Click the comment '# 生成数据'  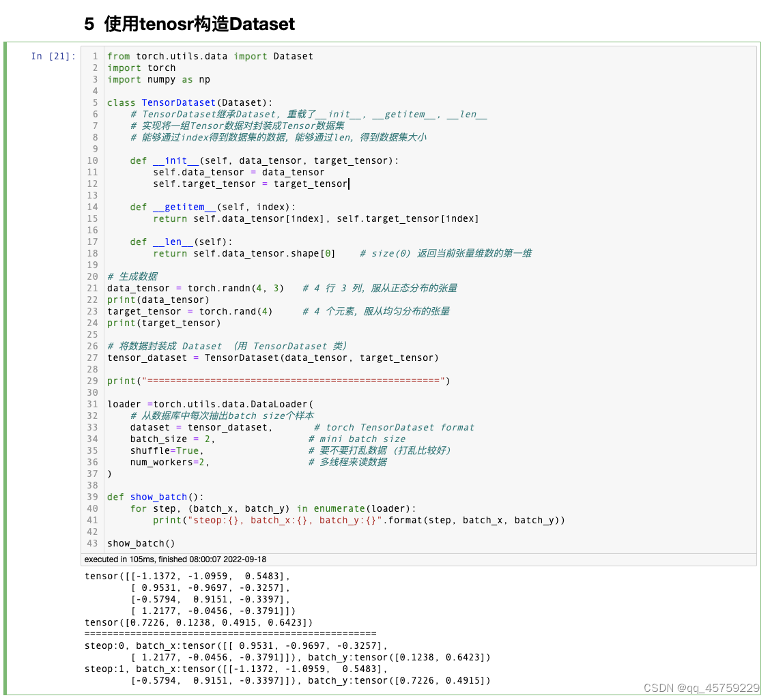tap(132, 277)
